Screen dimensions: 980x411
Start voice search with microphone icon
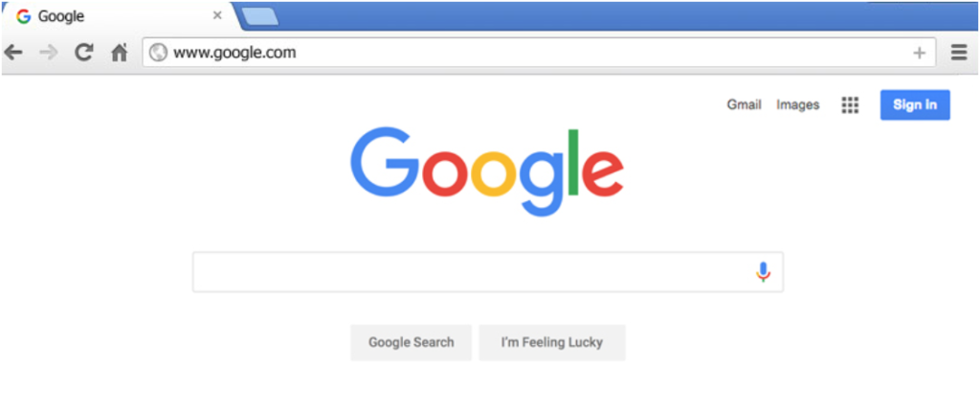click(763, 272)
